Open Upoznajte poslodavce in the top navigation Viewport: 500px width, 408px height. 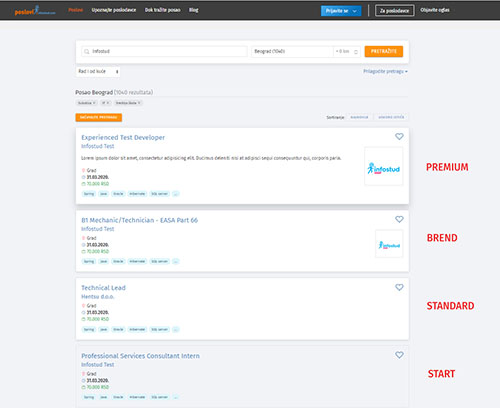(114, 10)
